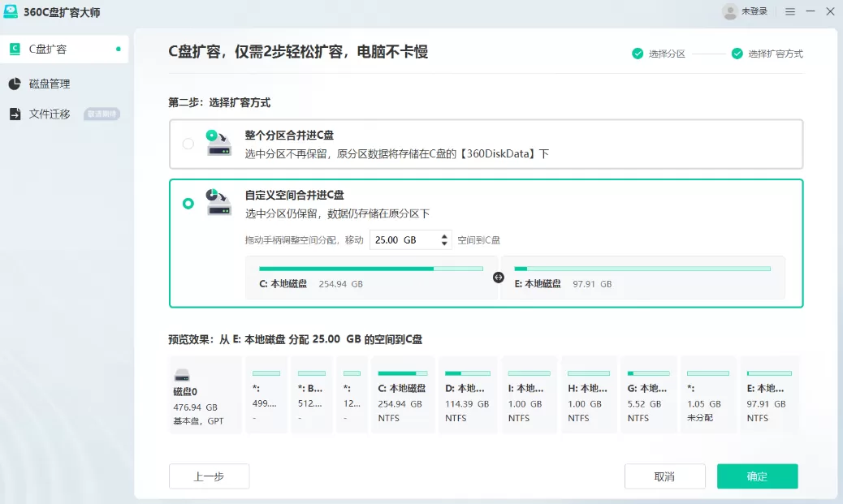The image size is (843, 504).
Task: Increase the space amount with up arrow
Action: point(444,236)
